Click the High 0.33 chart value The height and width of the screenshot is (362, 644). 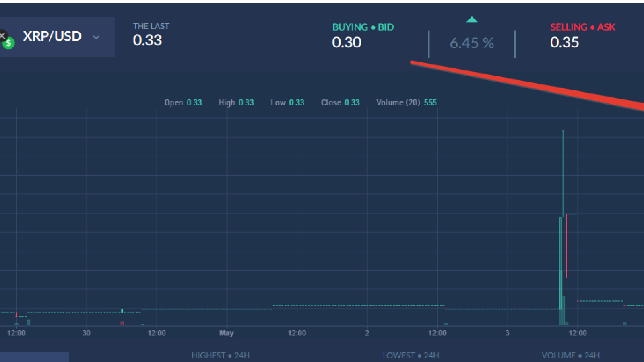[x=236, y=103]
